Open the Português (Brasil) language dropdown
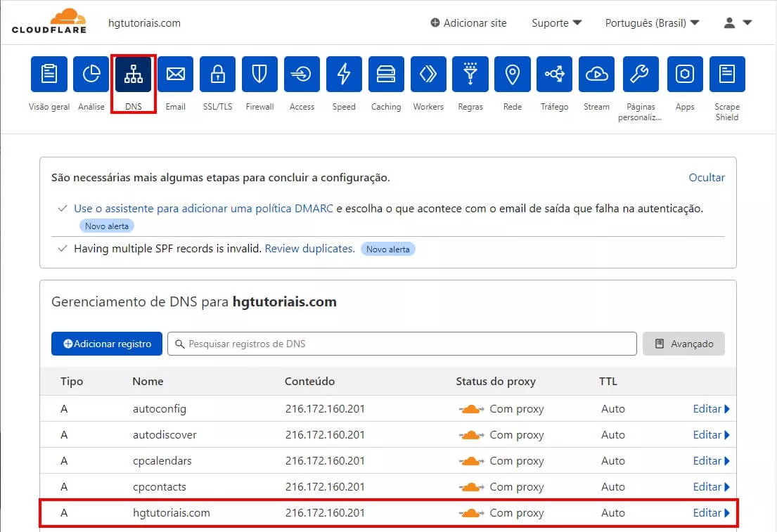Screen dimensions: 777x532 pos(652,22)
